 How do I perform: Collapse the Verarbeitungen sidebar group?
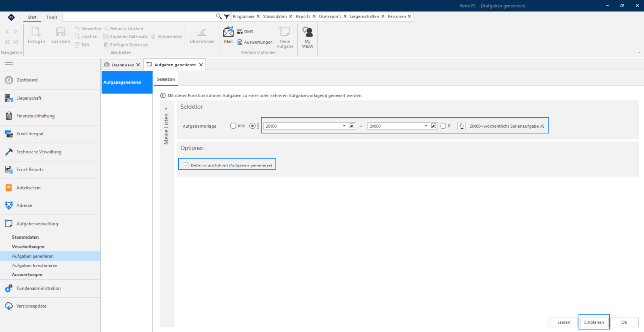coord(28,247)
